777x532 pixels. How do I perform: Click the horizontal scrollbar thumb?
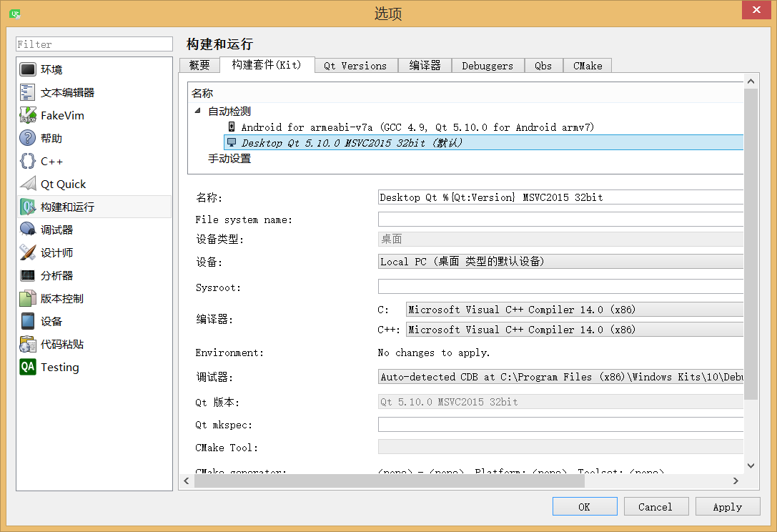click(x=390, y=481)
